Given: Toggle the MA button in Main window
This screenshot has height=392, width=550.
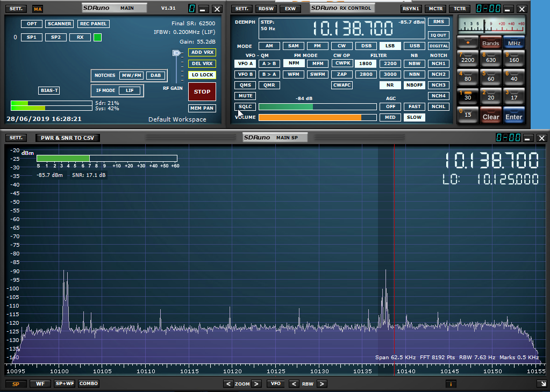Looking at the screenshot, I should pos(38,9).
